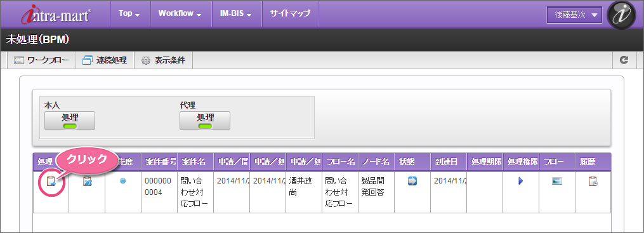Click the processing authority triangle icon
This screenshot has height=233, width=644.
coord(521,181)
